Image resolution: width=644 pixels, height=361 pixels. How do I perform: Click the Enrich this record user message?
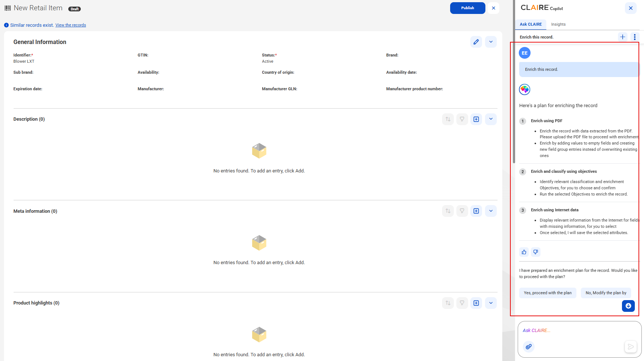pyautogui.click(x=579, y=69)
